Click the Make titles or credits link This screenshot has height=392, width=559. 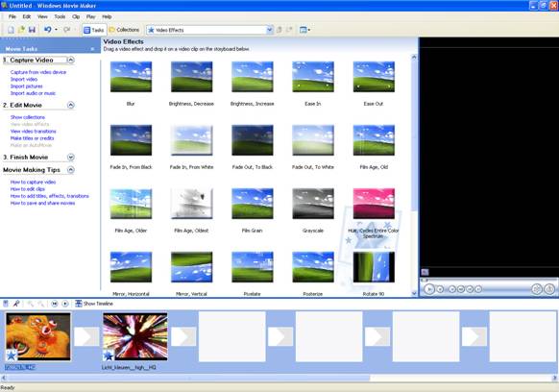(32, 138)
